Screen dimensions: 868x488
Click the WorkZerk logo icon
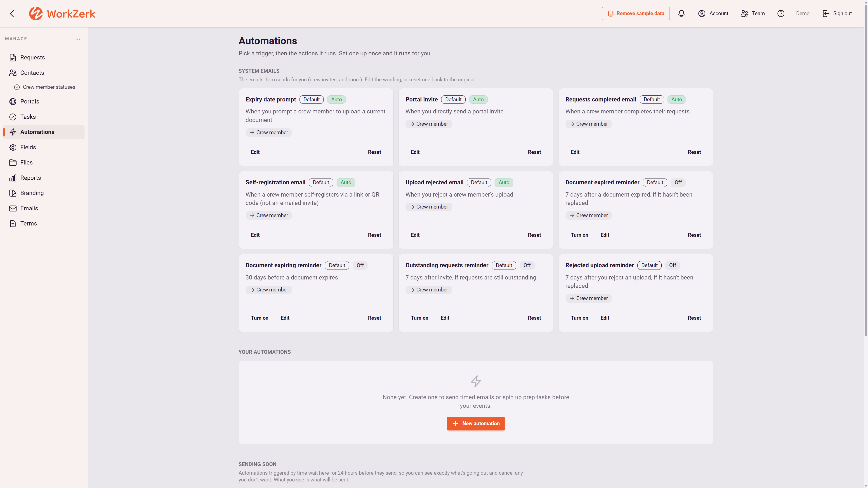36,14
